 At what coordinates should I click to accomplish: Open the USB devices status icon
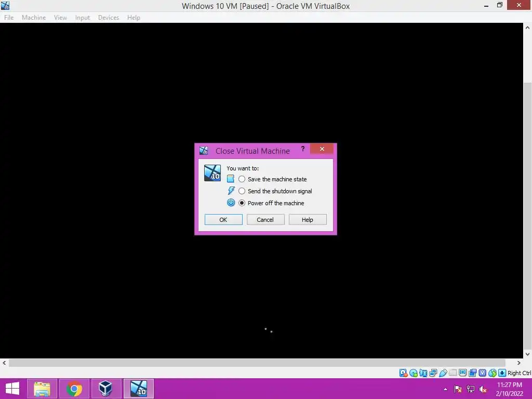coord(443,373)
